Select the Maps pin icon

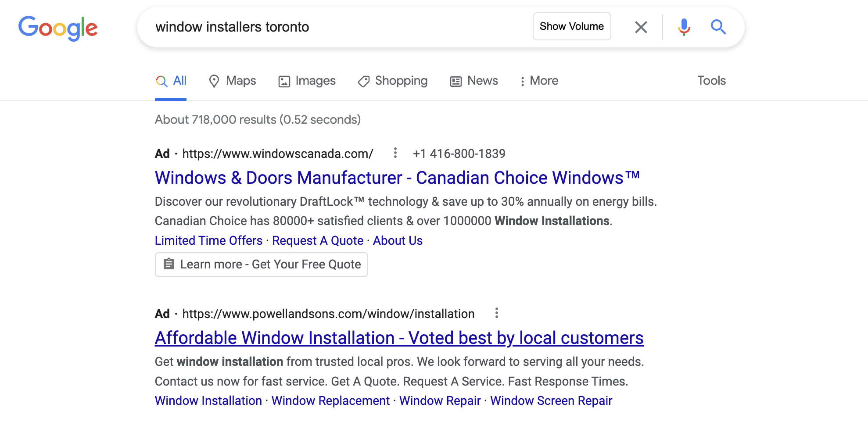click(x=214, y=81)
